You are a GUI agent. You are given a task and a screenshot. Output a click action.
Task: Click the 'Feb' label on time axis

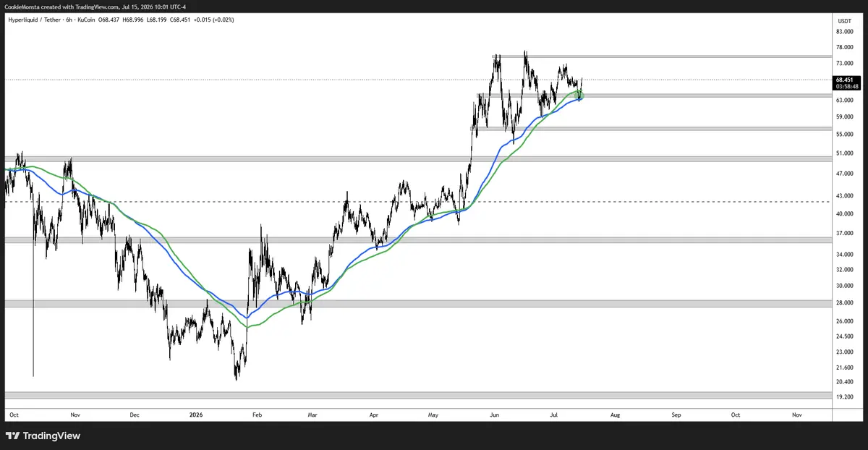coord(258,415)
